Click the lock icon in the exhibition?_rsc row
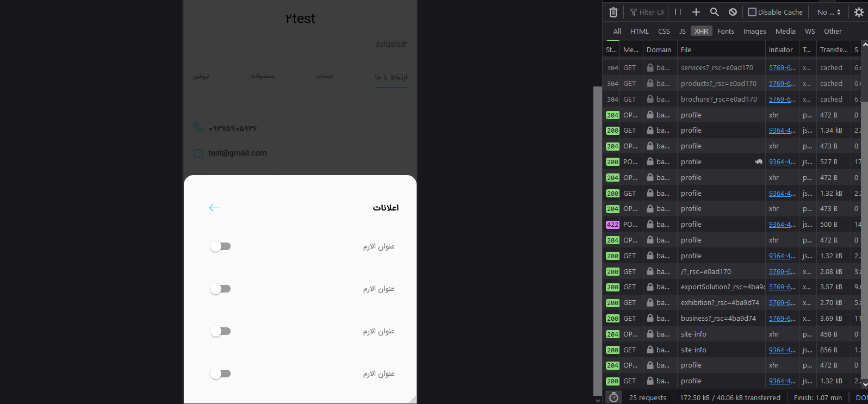The height and width of the screenshot is (404, 868). click(650, 303)
